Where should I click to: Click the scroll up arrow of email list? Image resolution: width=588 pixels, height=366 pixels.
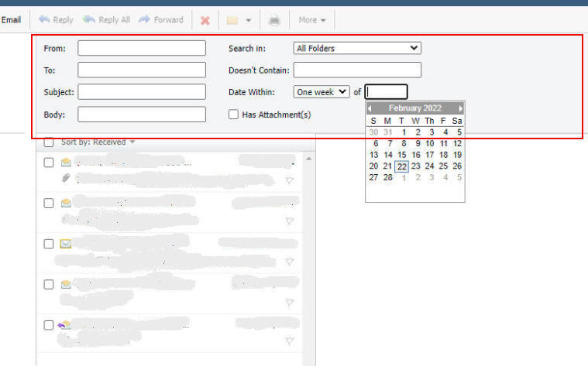309,159
